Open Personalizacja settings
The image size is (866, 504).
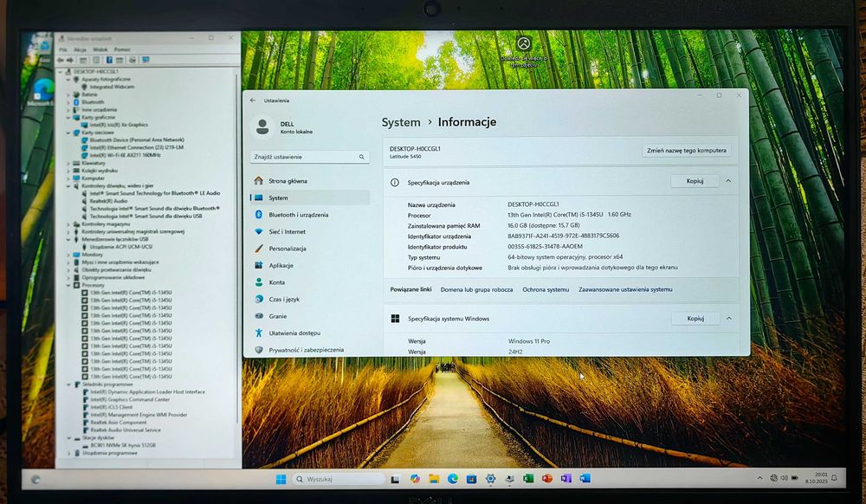coord(309,249)
